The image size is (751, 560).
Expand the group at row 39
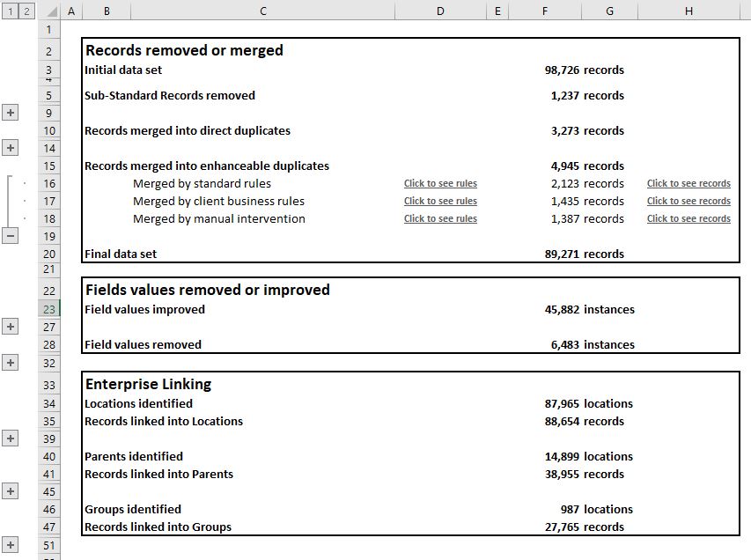(10, 438)
